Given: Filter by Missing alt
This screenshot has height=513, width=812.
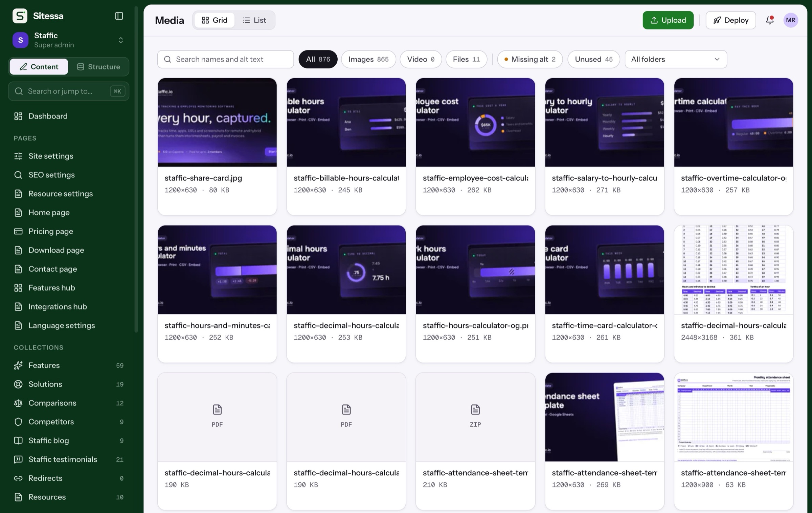Looking at the screenshot, I should click(530, 59).
